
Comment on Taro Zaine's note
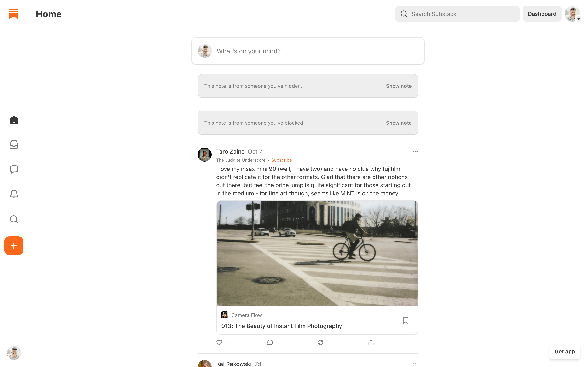pos(270,343)
